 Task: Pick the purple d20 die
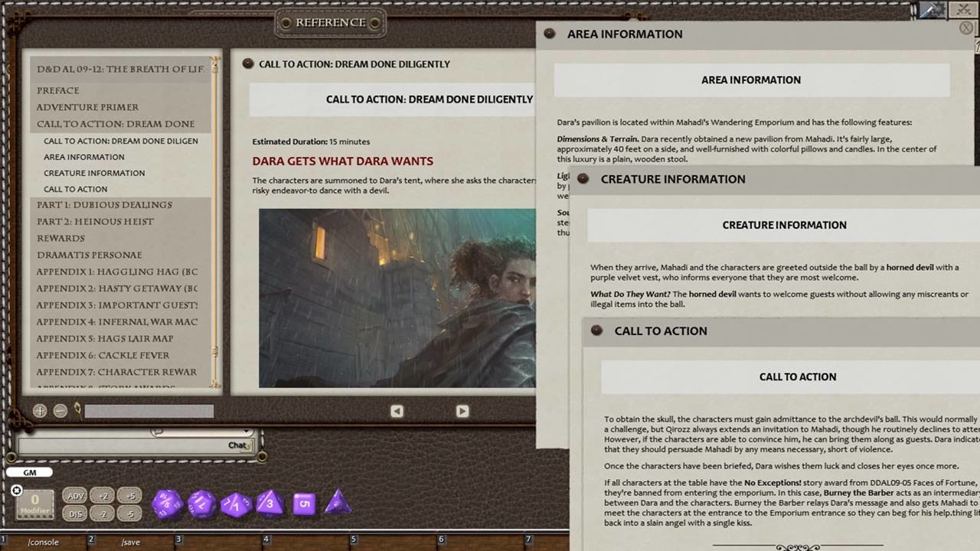166,504
